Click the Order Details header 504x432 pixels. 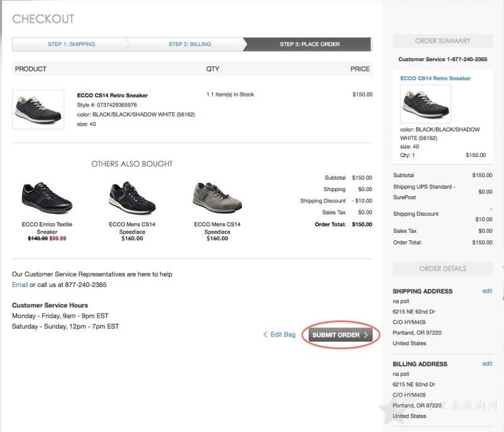point(443,269)
